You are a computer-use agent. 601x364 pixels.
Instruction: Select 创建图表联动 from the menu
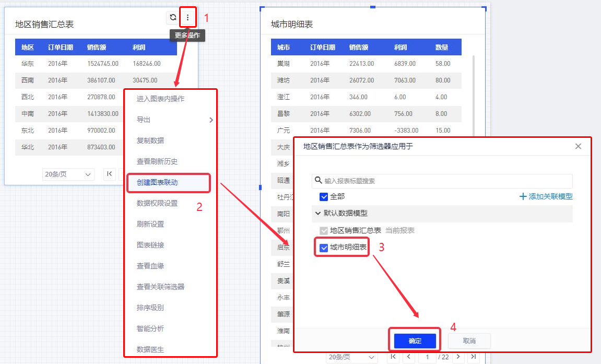[157, 182]
